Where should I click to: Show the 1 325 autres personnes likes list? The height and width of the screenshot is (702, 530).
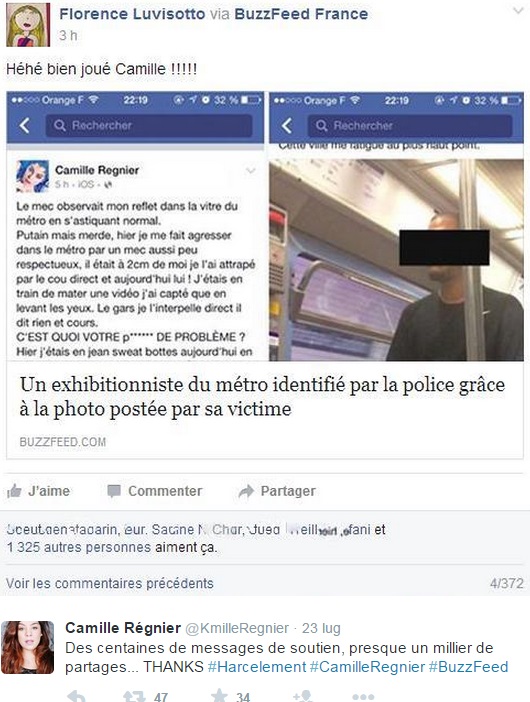[79, 547]
